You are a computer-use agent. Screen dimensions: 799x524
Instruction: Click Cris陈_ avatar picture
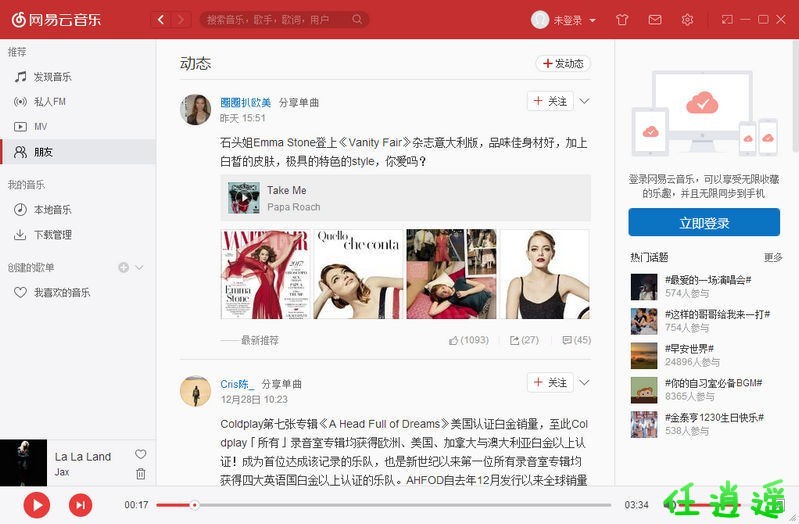[196, 391]
